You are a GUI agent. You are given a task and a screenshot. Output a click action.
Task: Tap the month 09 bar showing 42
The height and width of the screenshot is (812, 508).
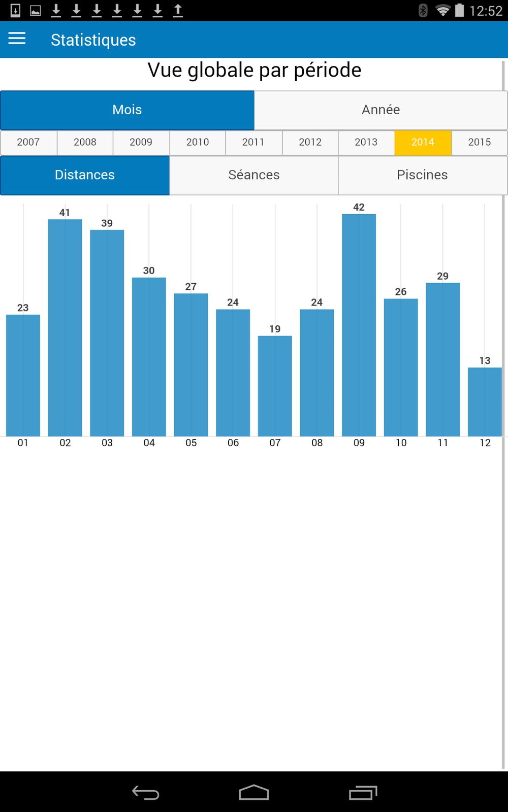click(359, 325)
